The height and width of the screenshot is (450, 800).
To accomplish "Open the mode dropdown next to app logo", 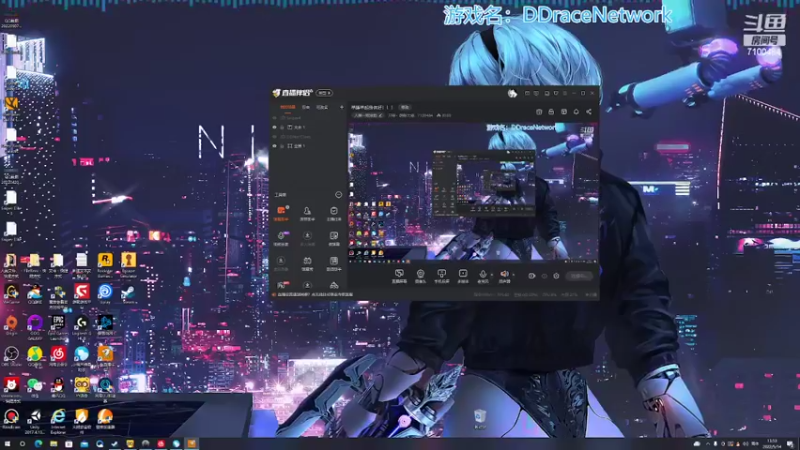I will 324,93.
